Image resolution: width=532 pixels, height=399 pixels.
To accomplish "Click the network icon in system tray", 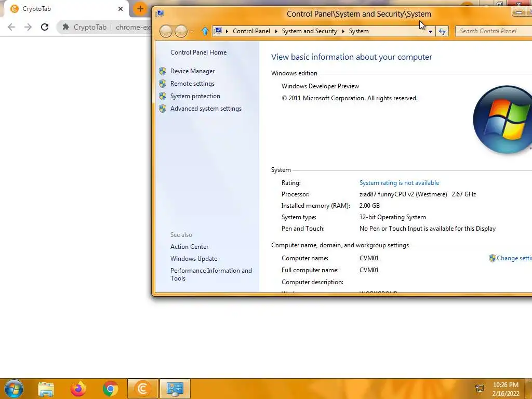I will click(480, 389).
